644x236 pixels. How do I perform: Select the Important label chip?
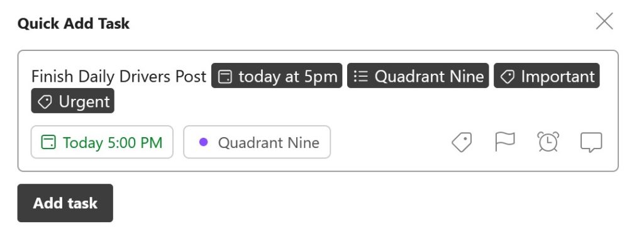click(547, 76)
